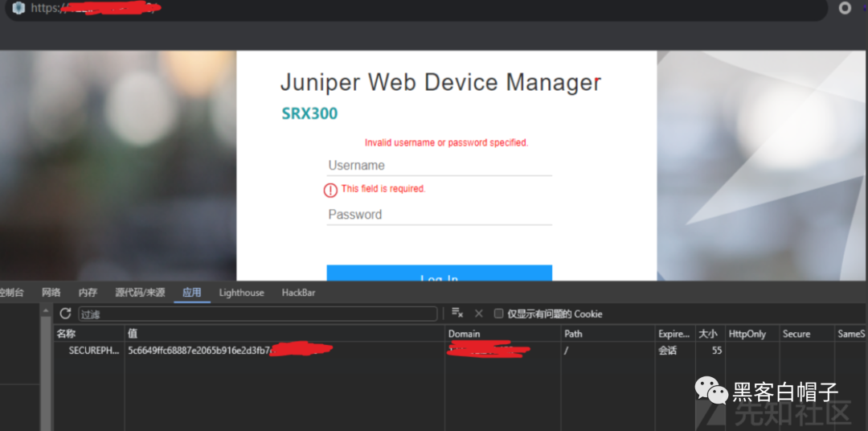868x431 pixels.
Task: Click the site info icon in address bar
Action: [18, 8]
